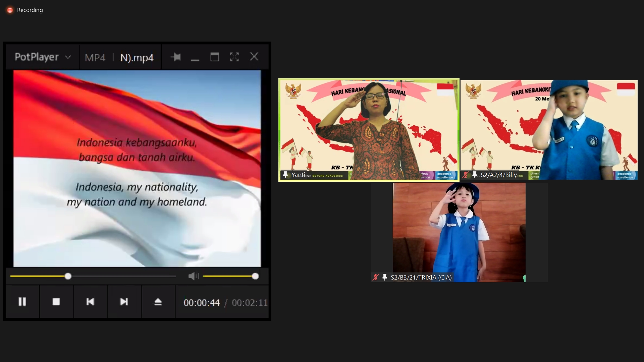644x362 pixels.
Task: Select S2/A2/4/Billy's video tile
Action: [x=549, y=130]
